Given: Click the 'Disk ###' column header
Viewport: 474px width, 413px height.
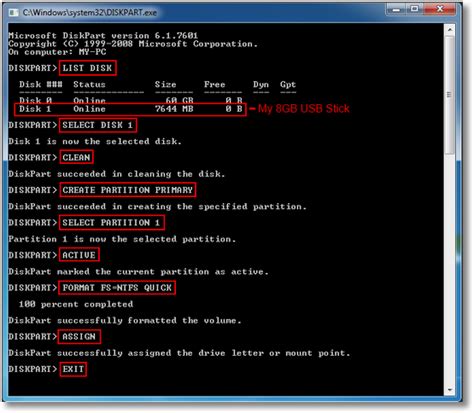Looking at the screenshot, I should pyautogui.click(x=41, y=84).
